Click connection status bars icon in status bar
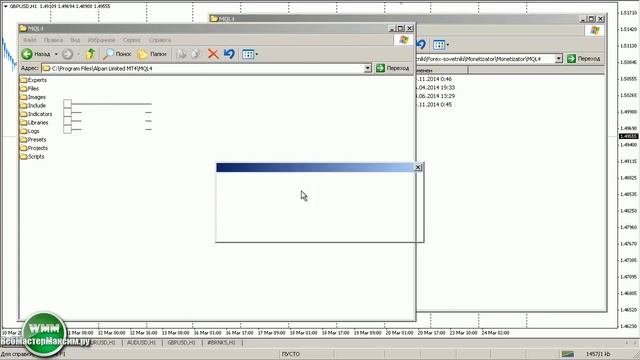The height and width of the screenshot is (360, 640). tap(567, 354)
